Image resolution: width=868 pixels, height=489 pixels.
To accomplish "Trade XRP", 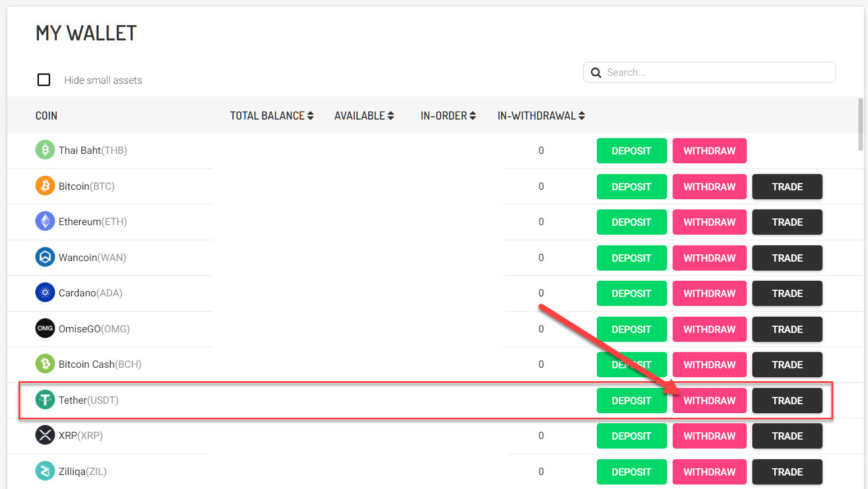I will (x=787, y=436).
